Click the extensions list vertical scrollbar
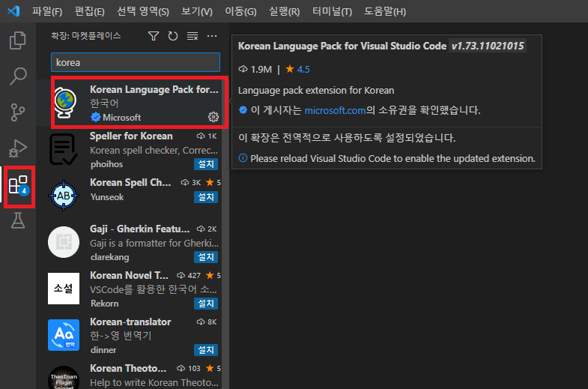Screen dimensions: 588x389 (225, 232)
